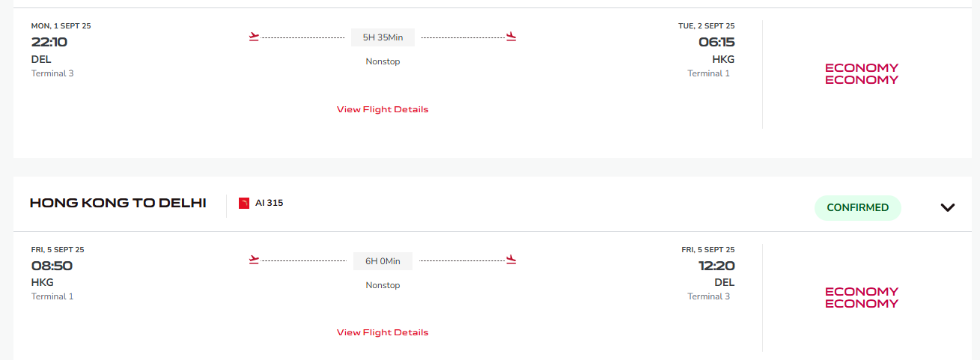This screenshot has height=360, width=980.
Task: Click arrival plane icon on DEL-HKG flight
Action: click(x=511, y=37)
